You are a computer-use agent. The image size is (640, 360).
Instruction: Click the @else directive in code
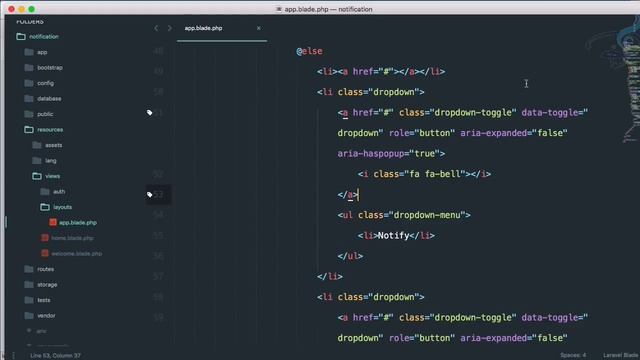309,51
